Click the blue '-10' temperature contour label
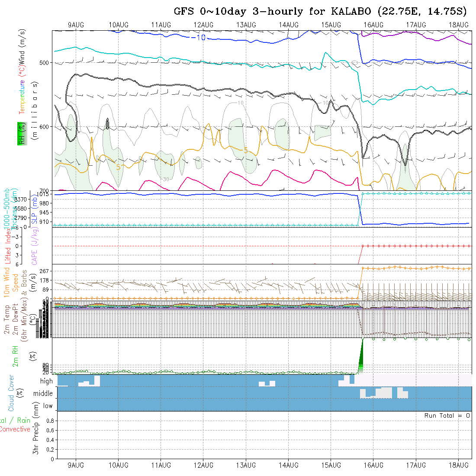The image size is (476, 476). (x=199, y=38)
